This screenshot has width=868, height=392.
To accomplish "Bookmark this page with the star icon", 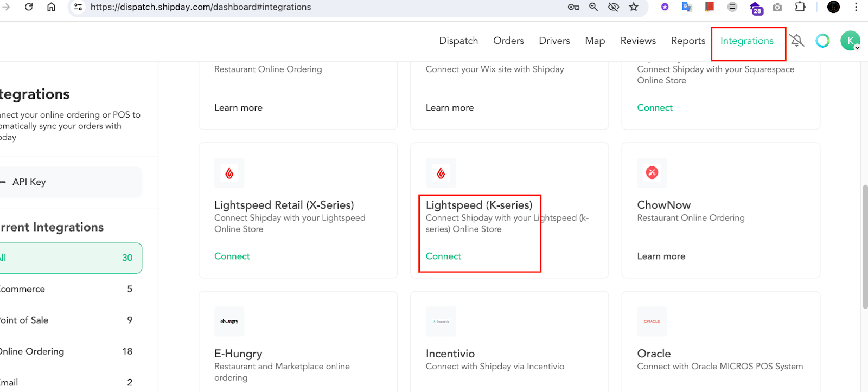I will pos(633,7).
